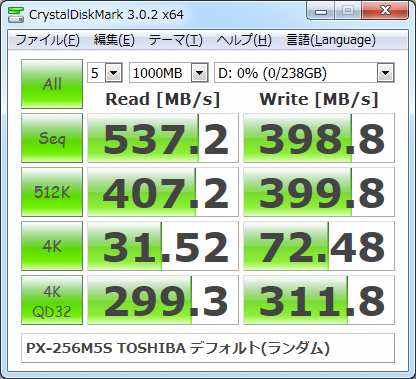Minimize the CrystalDiskMark window
The width and height of the screenshot is (416, 379).
pyautogui.click(x=320, y=11)
